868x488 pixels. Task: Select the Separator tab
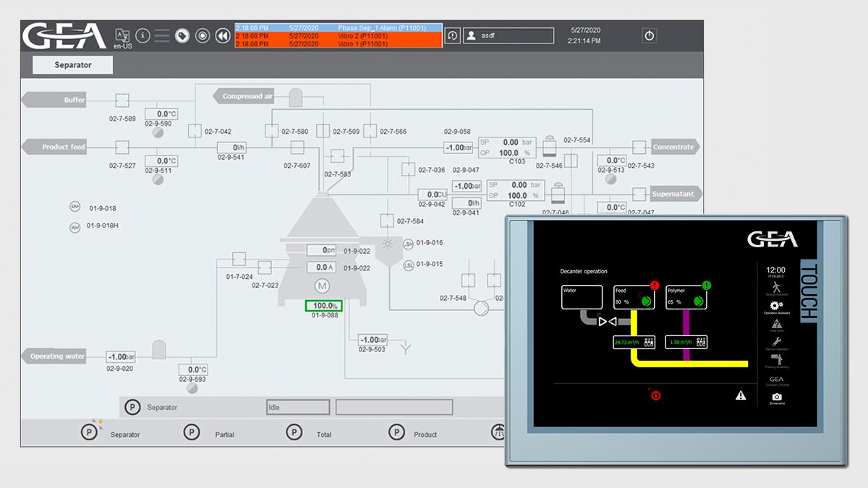[73, 65]
